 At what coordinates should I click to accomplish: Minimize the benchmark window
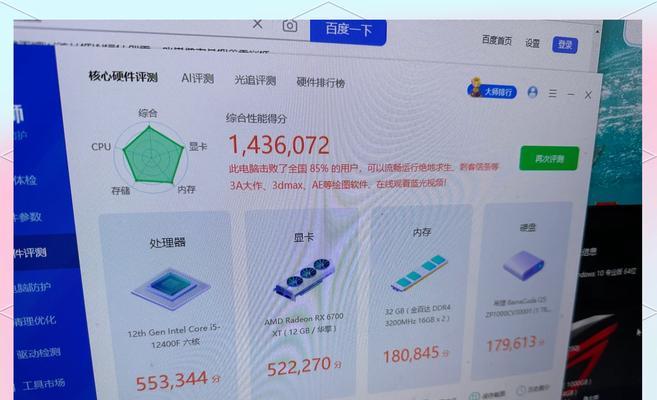point(571,95)
